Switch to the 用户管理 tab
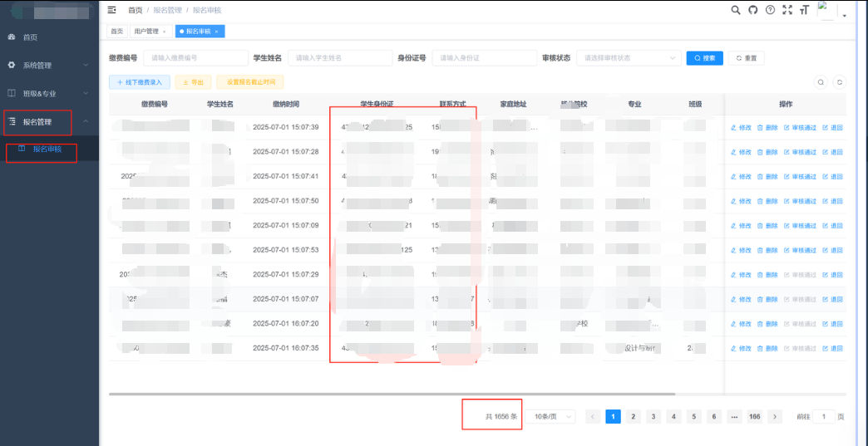 [150, 32]
